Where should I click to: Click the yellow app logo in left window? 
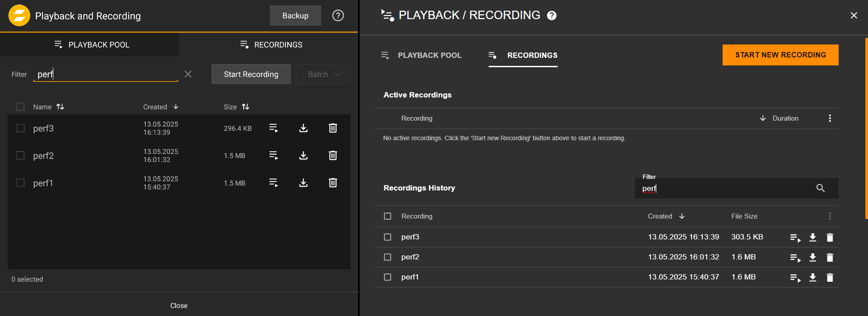tap(19, 16)
